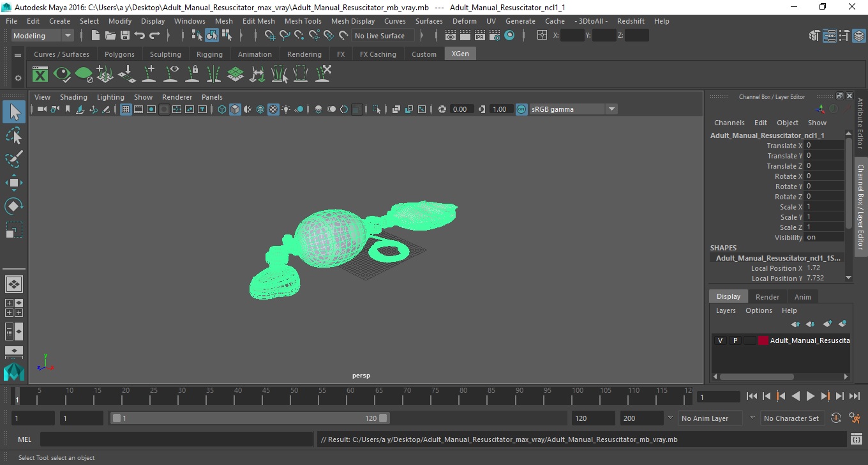The height and width of the screenshot is (465, 868).
Task: Open the sRGB gamma view transform dropdown
Action: pyautogui.click(x=573, y=109)
